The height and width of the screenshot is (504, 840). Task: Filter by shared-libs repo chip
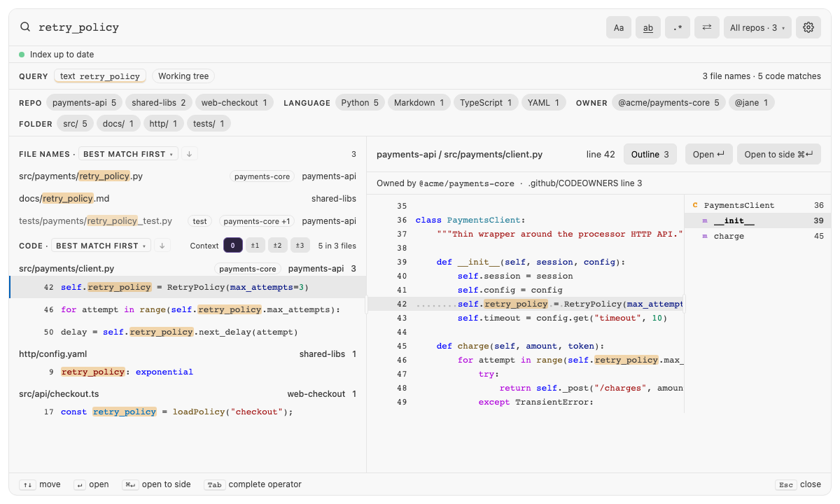point(159,103)
